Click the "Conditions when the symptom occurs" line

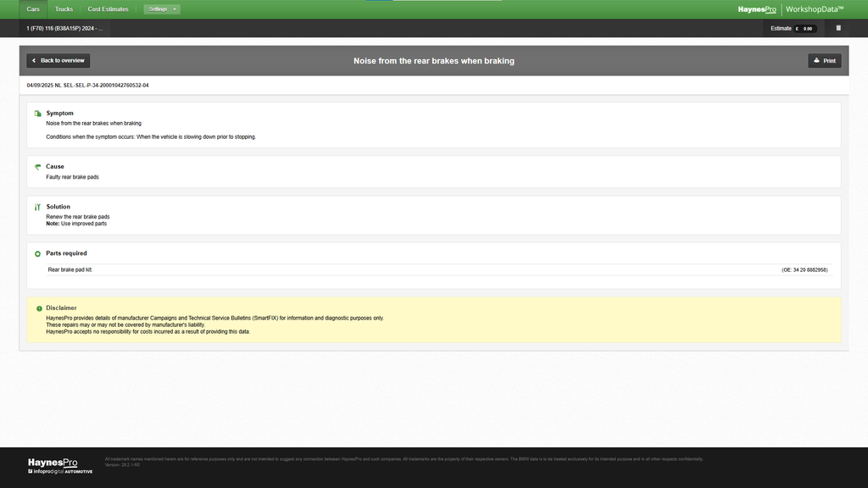151,136
